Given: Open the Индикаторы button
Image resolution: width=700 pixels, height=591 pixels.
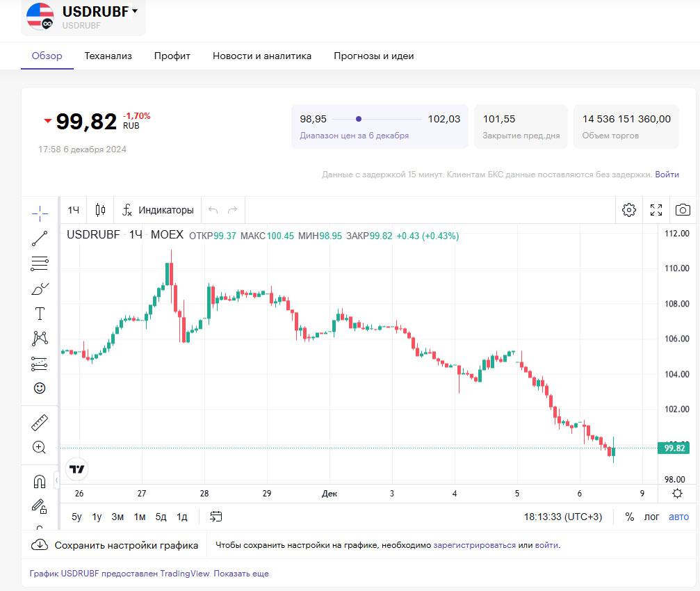Looking at the screenshot, I should [x=158, y=210].
